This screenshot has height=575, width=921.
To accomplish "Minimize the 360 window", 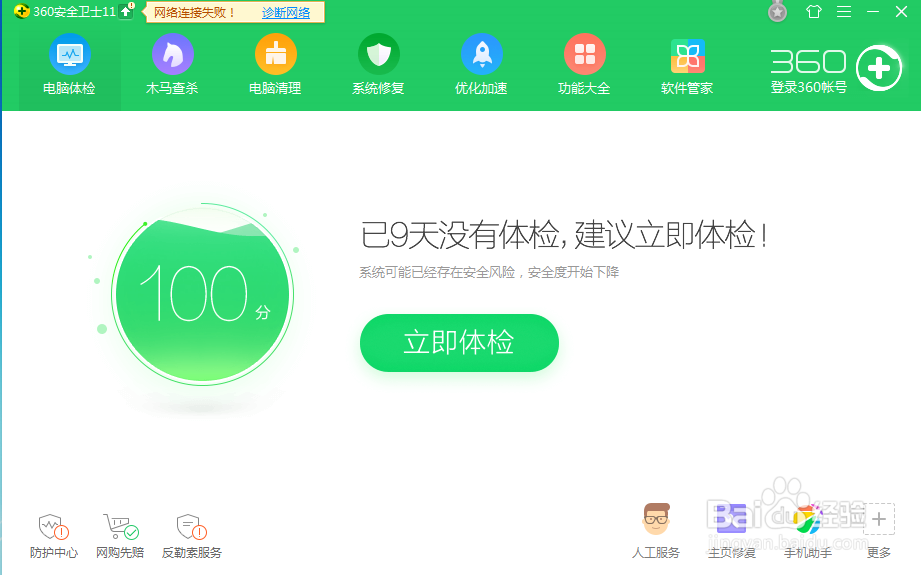I will [873, 12].
